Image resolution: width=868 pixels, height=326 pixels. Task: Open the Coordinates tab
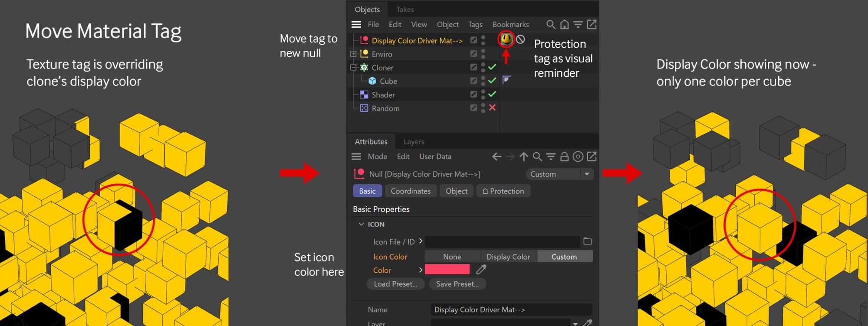[x=411, y=191]
